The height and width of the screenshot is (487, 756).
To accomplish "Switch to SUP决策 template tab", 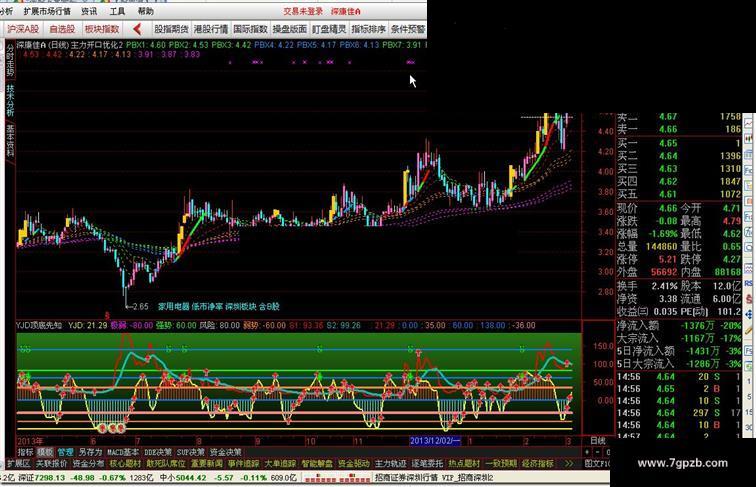I will coord(190,452).
